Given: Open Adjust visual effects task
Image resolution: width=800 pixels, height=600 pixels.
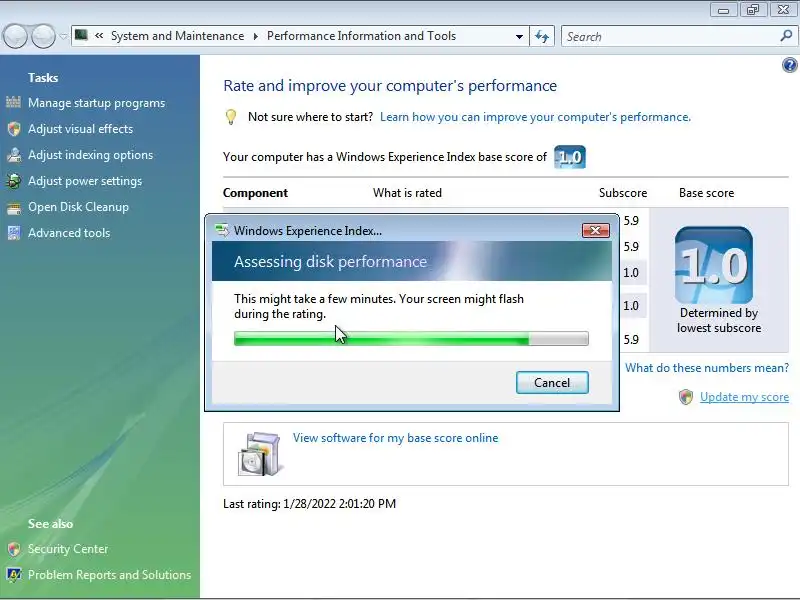Looking at the screenshot, I should pos(81,129).
